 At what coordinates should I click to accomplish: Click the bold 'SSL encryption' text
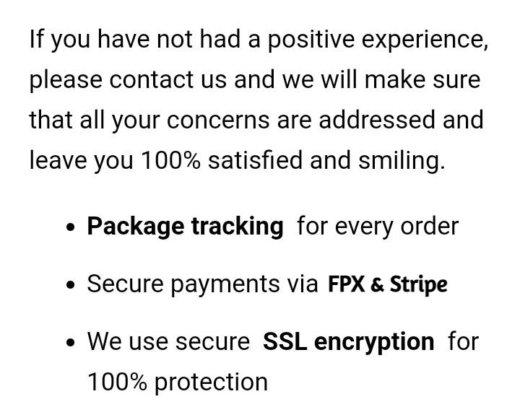click(x=348, y=341)
